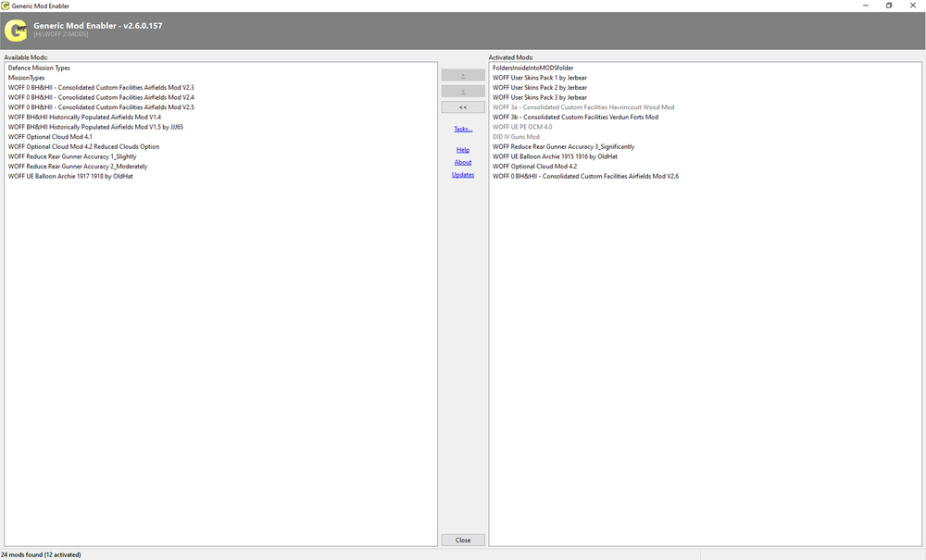Select User Skins Pack 1 by Jerbear

tap(540, 78)
